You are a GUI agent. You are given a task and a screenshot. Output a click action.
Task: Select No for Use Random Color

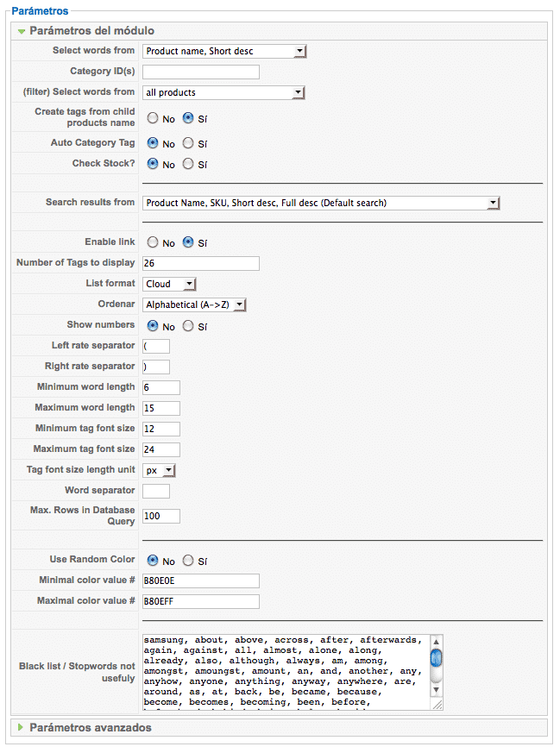click(x=153, y=560)
